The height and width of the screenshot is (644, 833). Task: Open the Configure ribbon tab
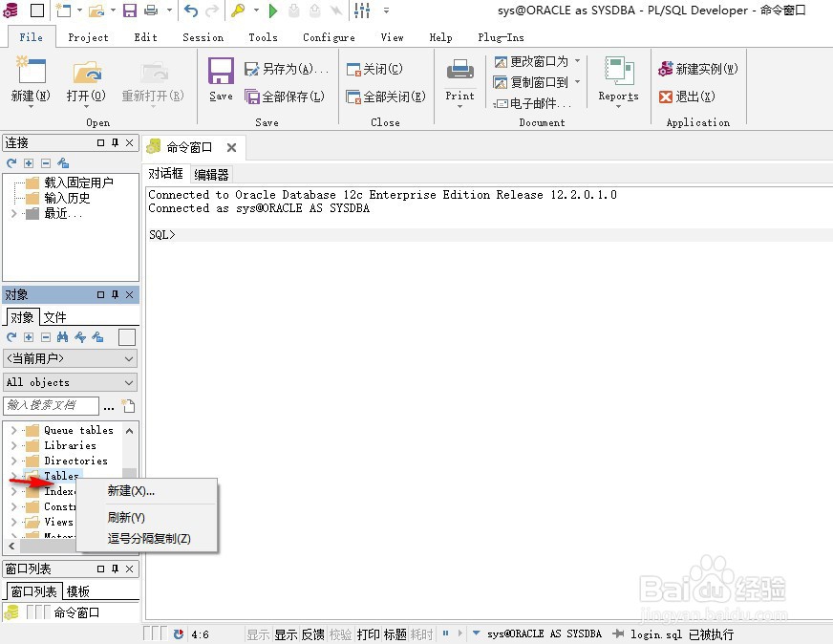[x=329, y=37]
